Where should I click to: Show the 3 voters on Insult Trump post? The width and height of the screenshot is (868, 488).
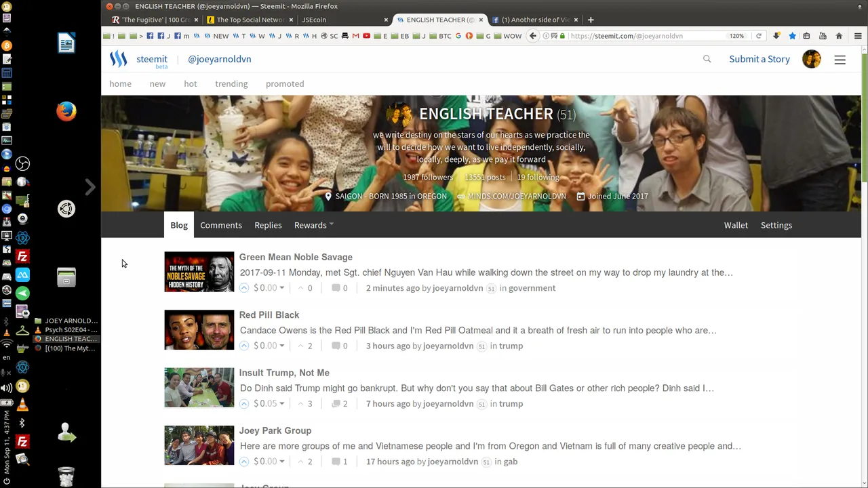pyautogui.click(x=305, y=403)
